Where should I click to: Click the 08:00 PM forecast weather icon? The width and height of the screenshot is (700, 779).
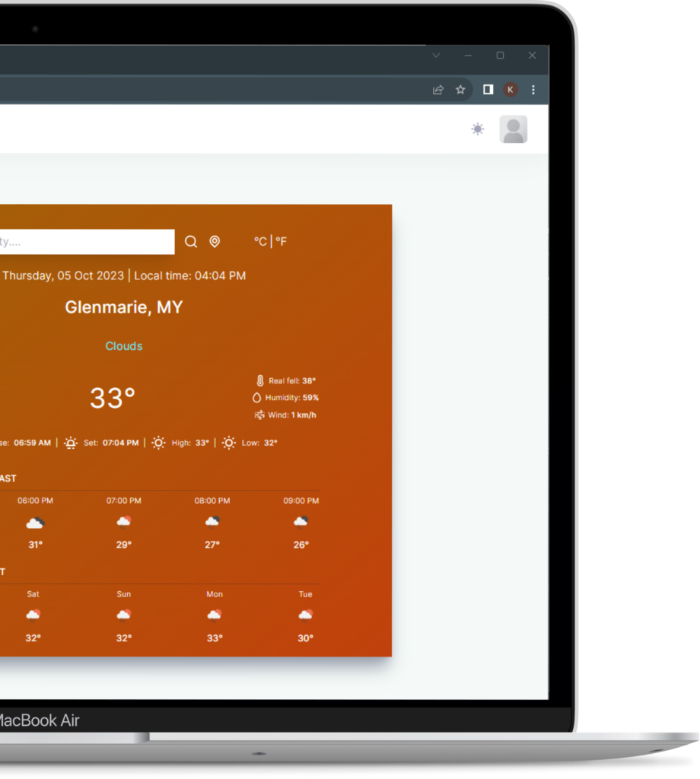click(x=212, y=522)
